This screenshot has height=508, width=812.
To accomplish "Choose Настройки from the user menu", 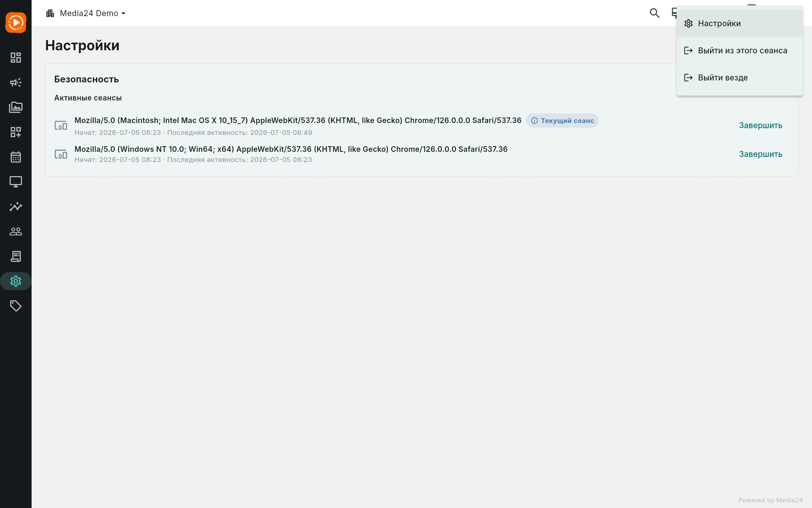I will pyautogui.click(x=740, y=23).
